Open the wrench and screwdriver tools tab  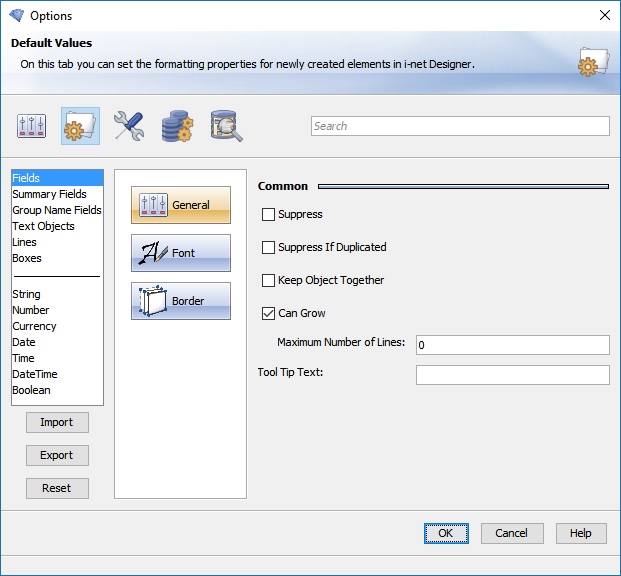(129, 126)
